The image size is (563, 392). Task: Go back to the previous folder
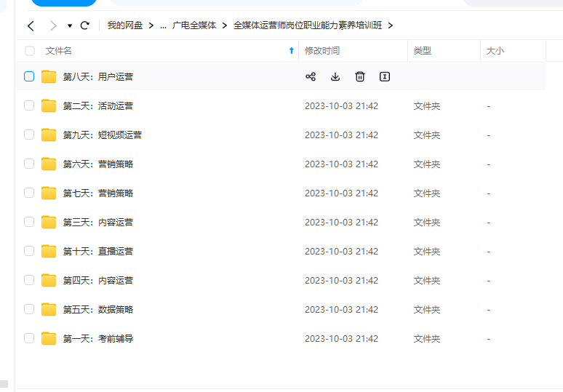pyautogui.click(x=31, y=25)
